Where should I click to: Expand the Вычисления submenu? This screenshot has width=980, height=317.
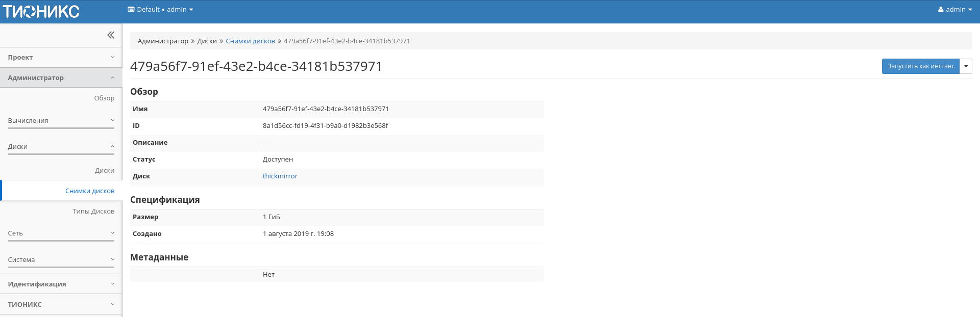61,121
